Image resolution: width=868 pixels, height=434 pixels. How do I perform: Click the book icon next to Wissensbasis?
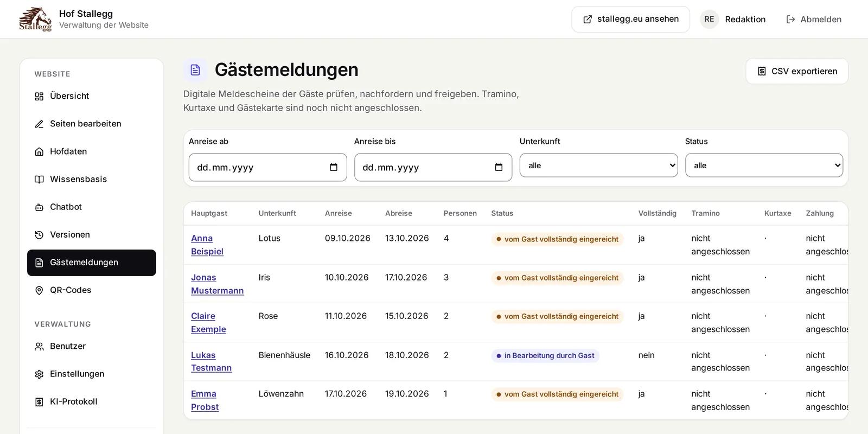(x=39, y=180)
